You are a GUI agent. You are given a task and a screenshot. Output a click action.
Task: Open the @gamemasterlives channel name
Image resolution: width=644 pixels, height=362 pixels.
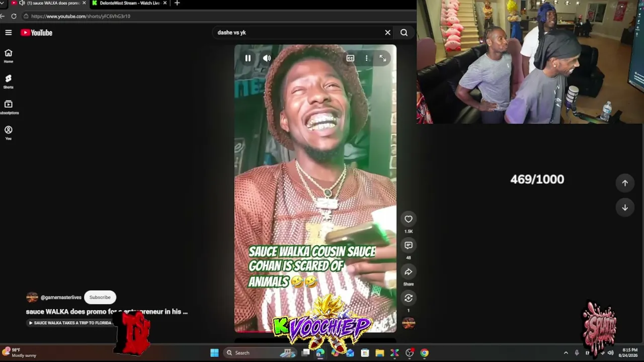pos(61,298)
